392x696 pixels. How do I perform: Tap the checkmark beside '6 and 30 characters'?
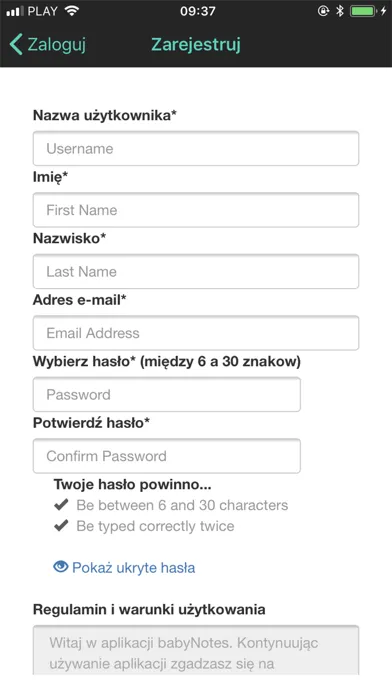point(61,505)
